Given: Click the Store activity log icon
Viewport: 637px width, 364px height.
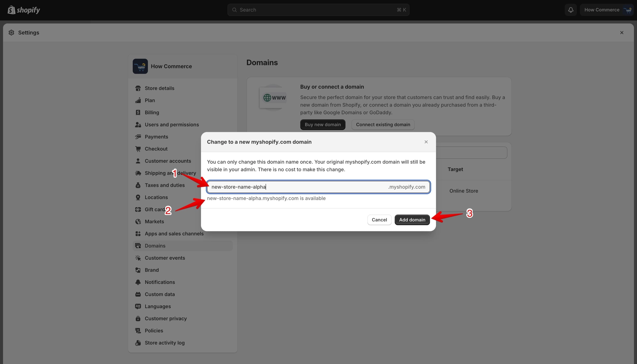Looking at the screenshot, I should pos(138,343).
